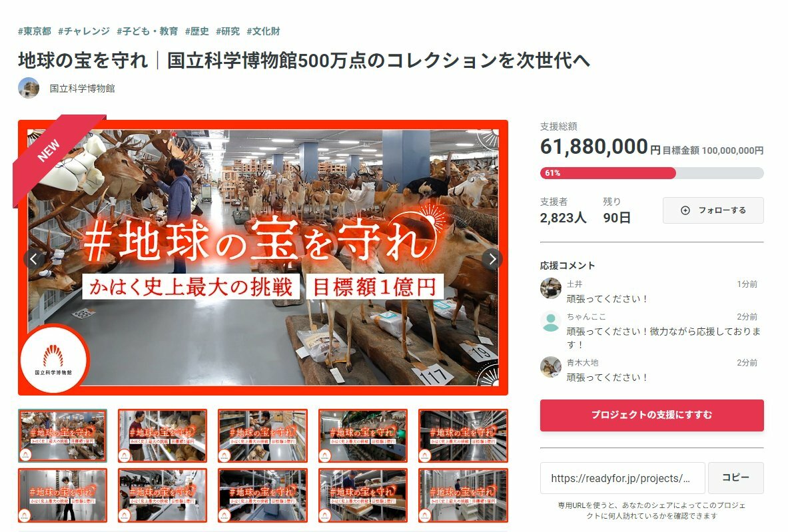Click the 国立科学博物館 organizer name link
Screen dimensions: 788x532
coord(82,89)
